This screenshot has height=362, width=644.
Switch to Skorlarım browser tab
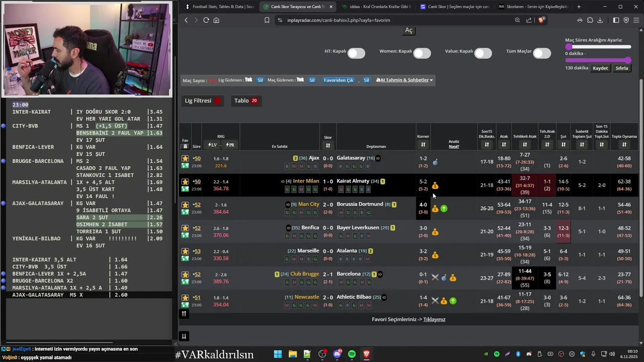point(532,7)
